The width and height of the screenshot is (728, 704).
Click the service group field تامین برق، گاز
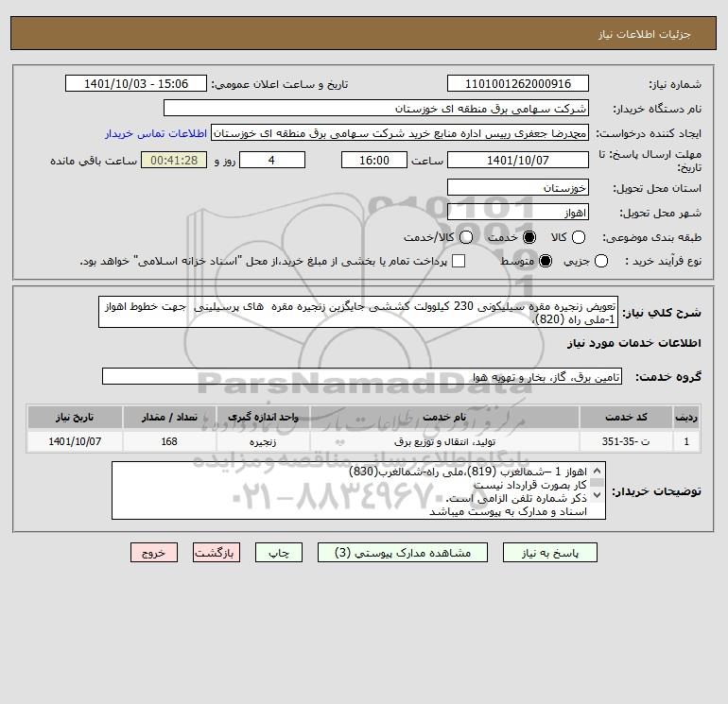tap(362, 376)
